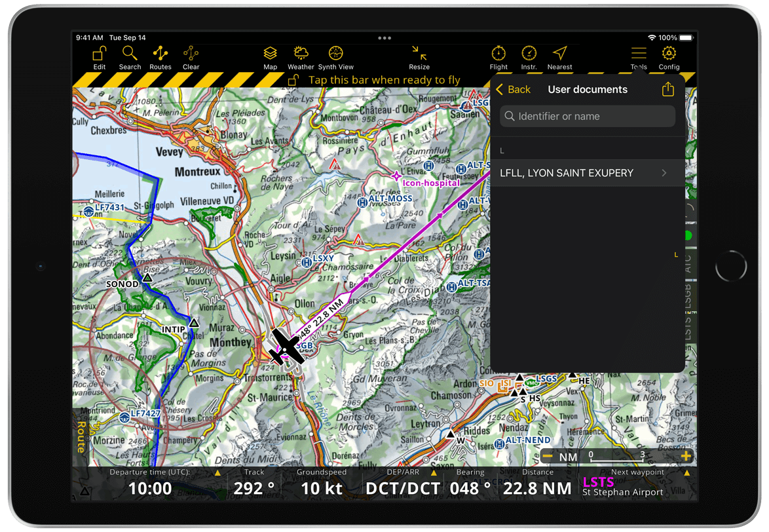The width and height of the screenshot is (769, 532).
Task: Zoom out map with minus button
Action: coord(548,457)
